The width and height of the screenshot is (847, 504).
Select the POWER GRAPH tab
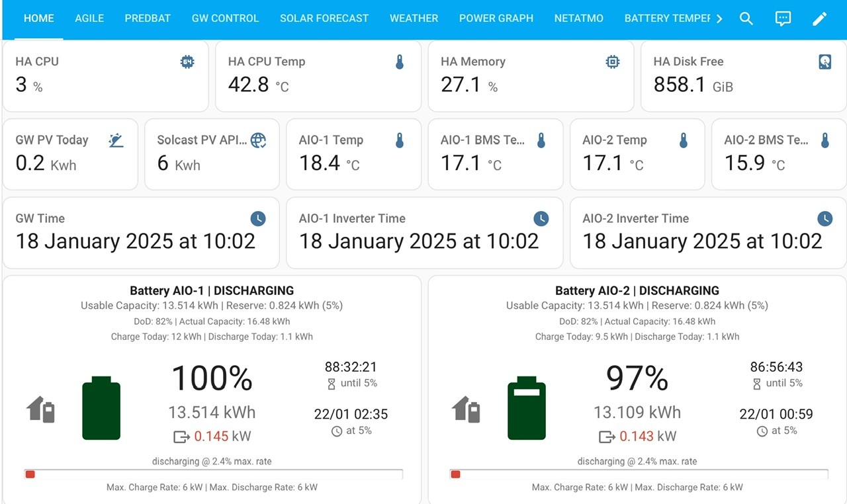pyautogui.click(x=496, y=19)
